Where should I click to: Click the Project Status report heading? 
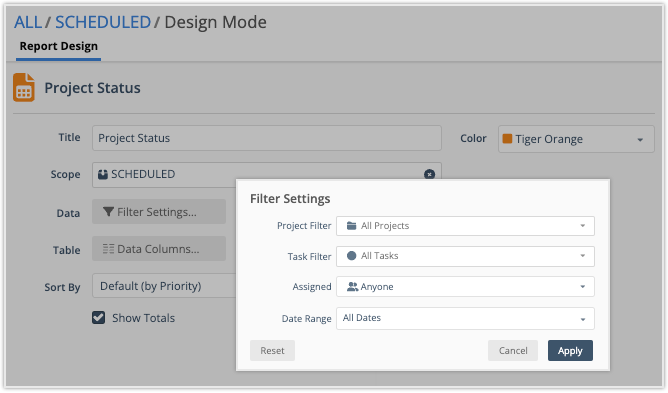[92, 88]
